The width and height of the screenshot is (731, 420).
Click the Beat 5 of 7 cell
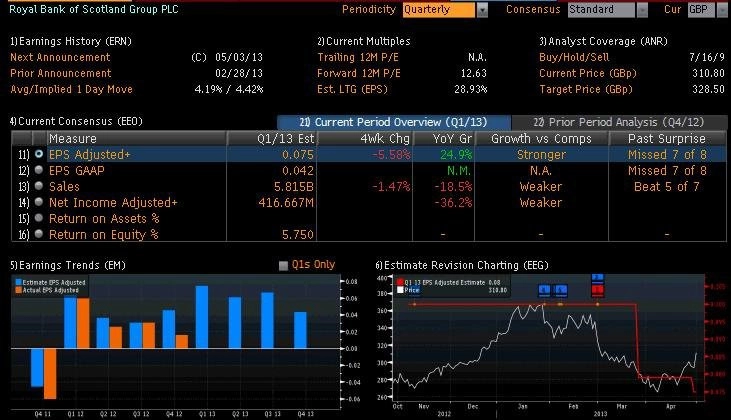tap(667, 186)
